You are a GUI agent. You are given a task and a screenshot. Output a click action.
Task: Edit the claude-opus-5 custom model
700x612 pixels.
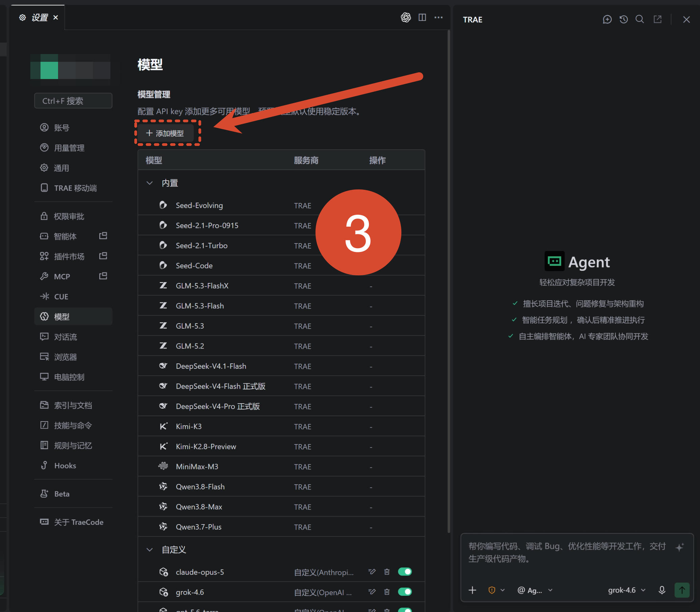[x=372, y=572]
